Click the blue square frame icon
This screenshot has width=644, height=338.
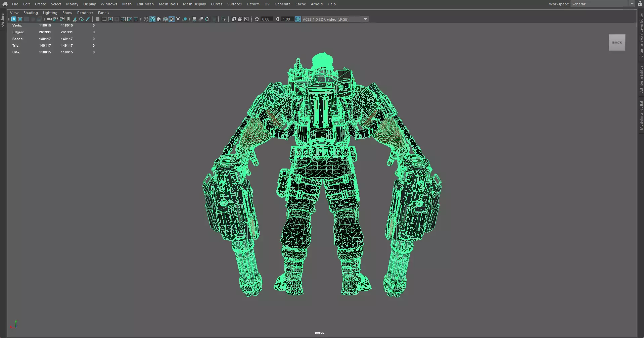click(x=20, y=19)
